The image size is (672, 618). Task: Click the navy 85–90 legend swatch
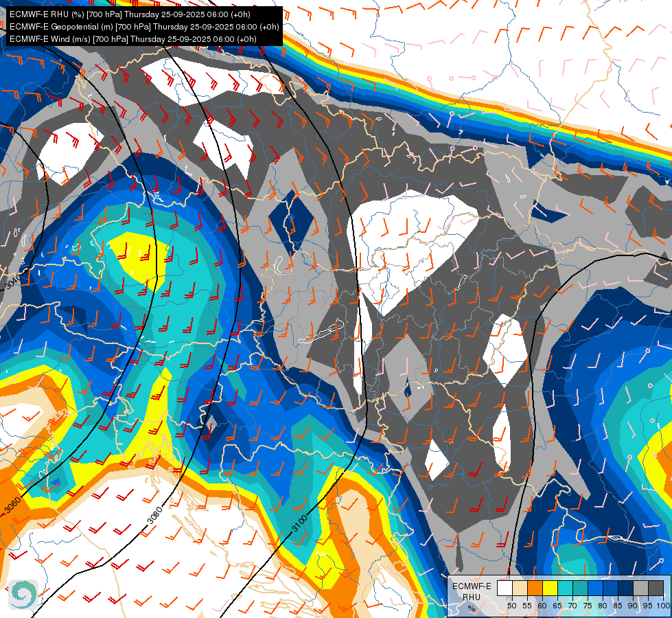pos(625,588)
